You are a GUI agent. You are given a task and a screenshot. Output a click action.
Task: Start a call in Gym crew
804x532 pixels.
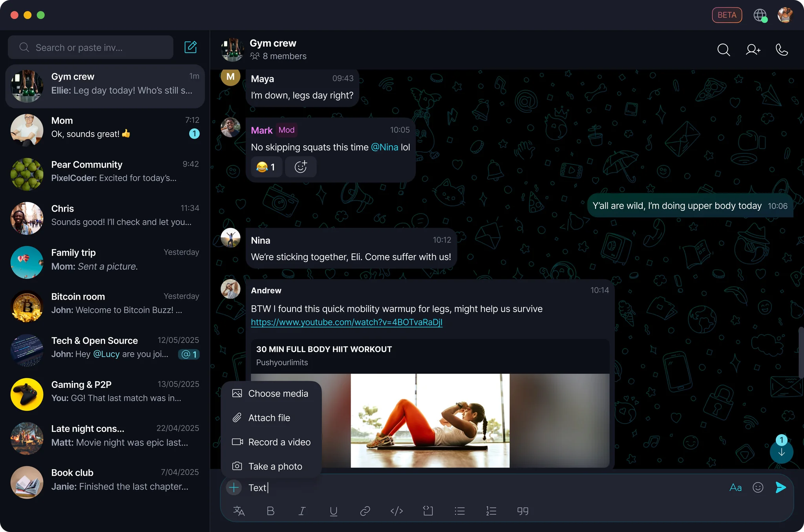click(781, 50)
